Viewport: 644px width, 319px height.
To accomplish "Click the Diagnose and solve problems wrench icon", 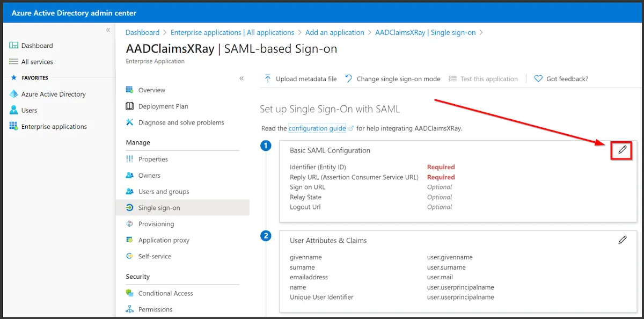I will point(129,122).
